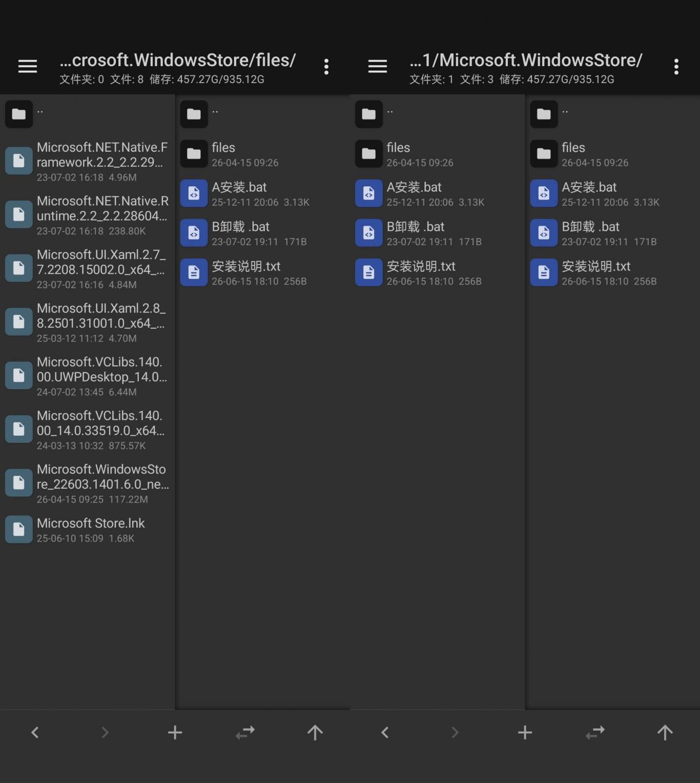Open three-dot options in the WindowsStore/files/ window
Image resolution: width=700 pixels, height=783 pixels.
pyautogui.click(x=326, y=66)
